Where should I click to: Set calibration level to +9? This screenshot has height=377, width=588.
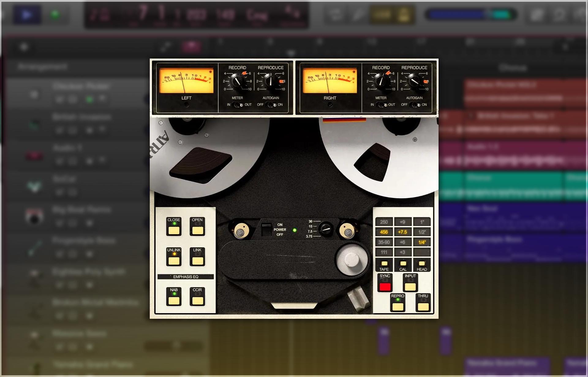402,222
